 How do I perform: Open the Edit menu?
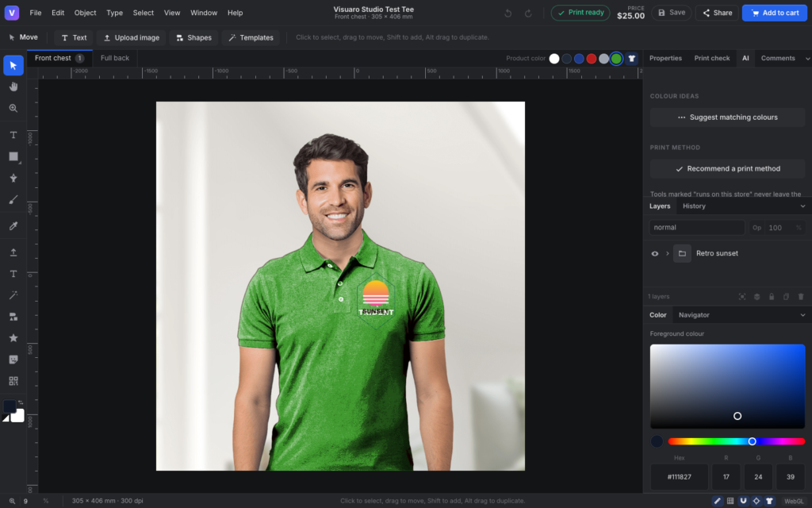(x=58, y=13)
